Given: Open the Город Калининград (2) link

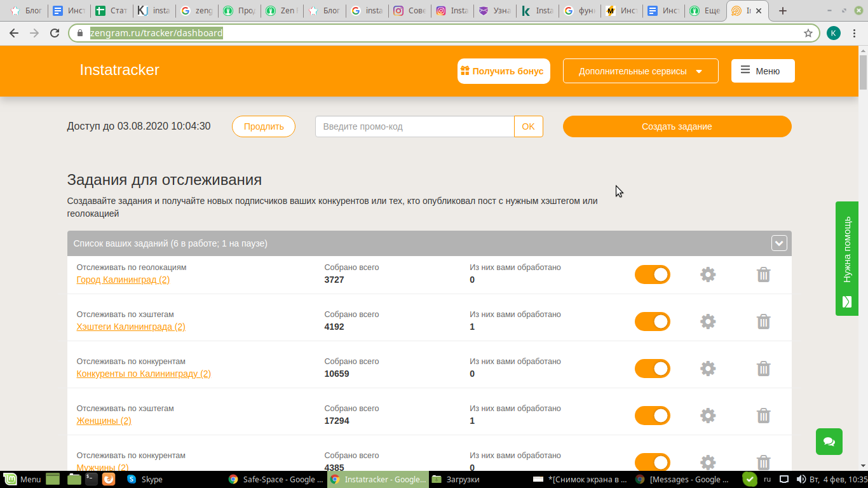Looking at the screenshot, I should click(x=123, y=280).
